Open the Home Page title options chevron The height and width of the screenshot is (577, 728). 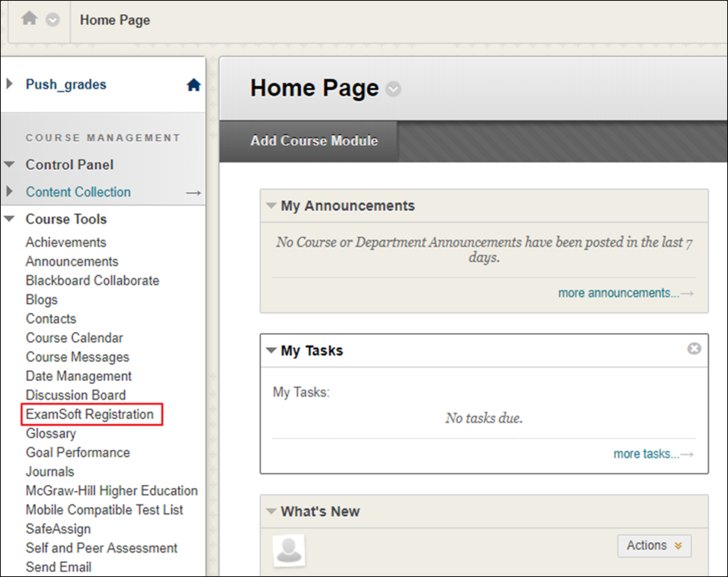point(392,89)
